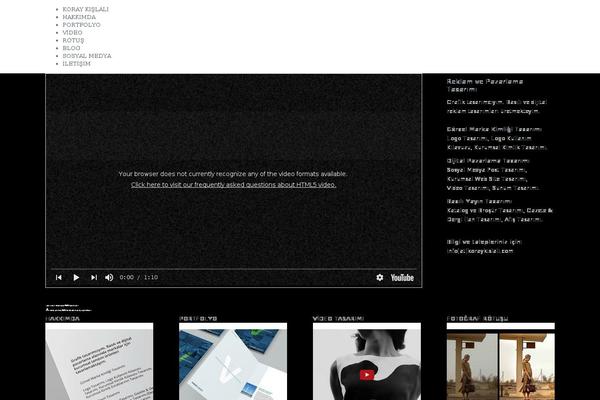Open the Hakkımda thumbnail image
This screenshot has width=600, height=400.
point(99,361)
